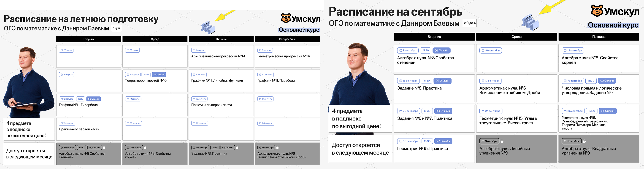Click the blue 3D figure in September header
644x169 pixels.
[530, 22]
